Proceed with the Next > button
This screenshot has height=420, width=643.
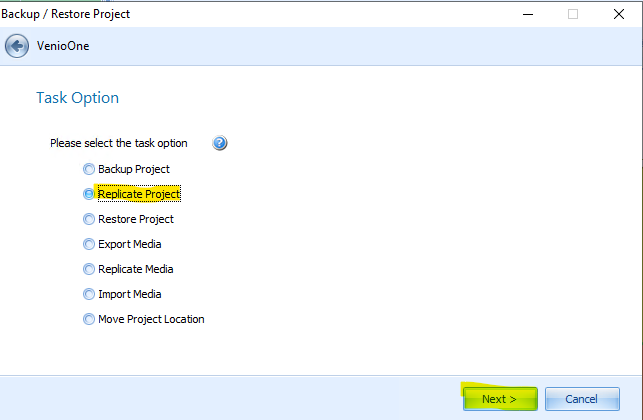[x=500, y=399]
